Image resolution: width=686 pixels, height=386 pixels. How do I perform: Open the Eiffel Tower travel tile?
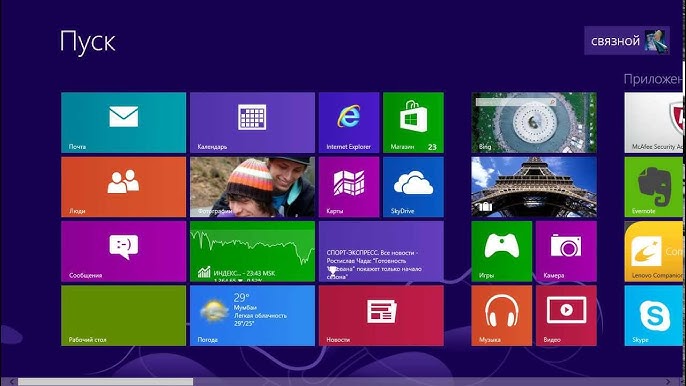tap(534, 187)
